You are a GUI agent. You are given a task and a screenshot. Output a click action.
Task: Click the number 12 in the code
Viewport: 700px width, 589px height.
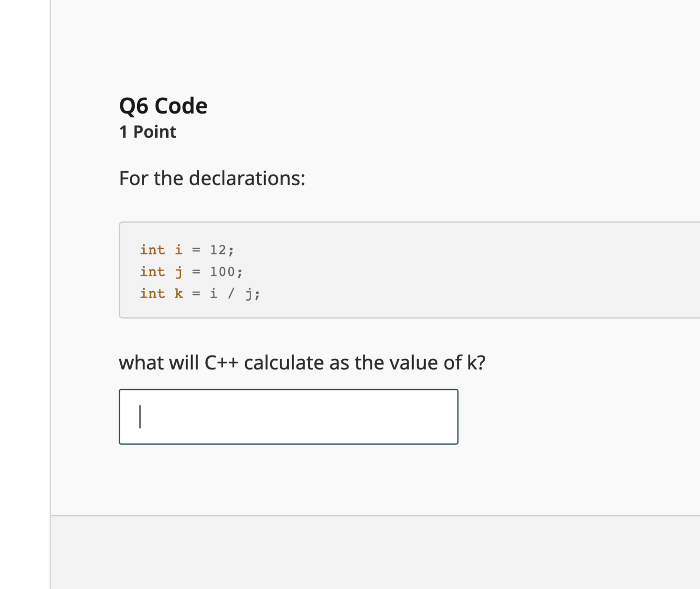point(218,250)
